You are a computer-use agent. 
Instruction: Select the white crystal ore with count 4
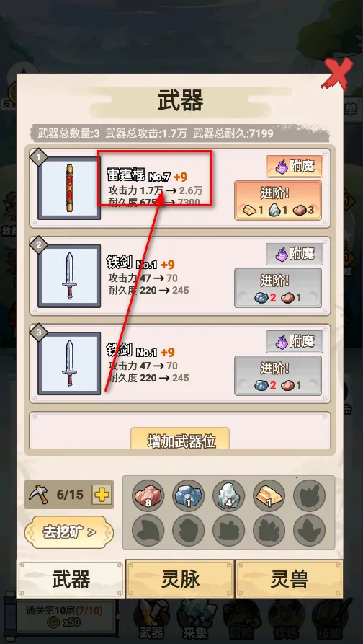[228, 495]
